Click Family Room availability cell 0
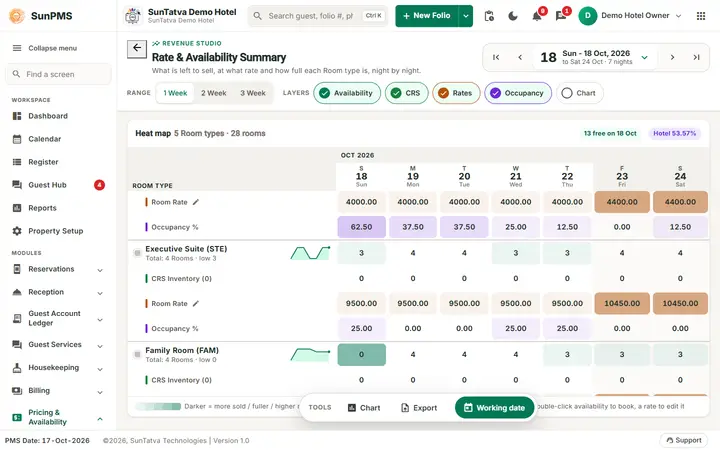The height and width of the screenshot is (450, 720). coord(361,354)
